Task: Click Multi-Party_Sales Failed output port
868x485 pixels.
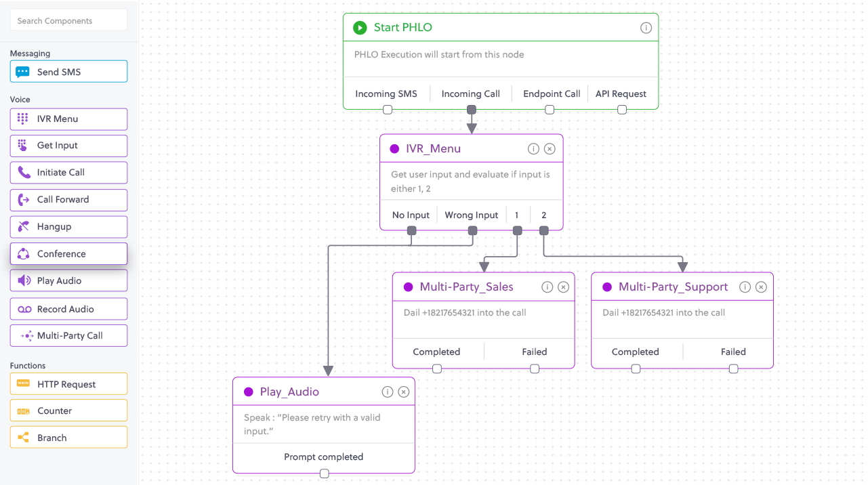Action: point(535,368)
